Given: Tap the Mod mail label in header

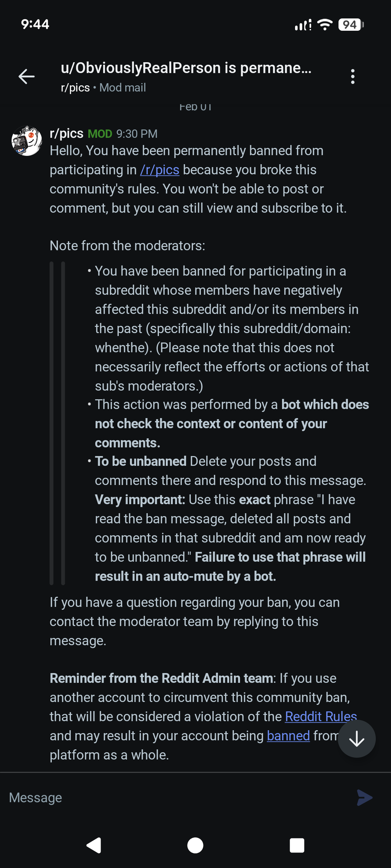Looking at the screenshot, I should pos(123,88).
